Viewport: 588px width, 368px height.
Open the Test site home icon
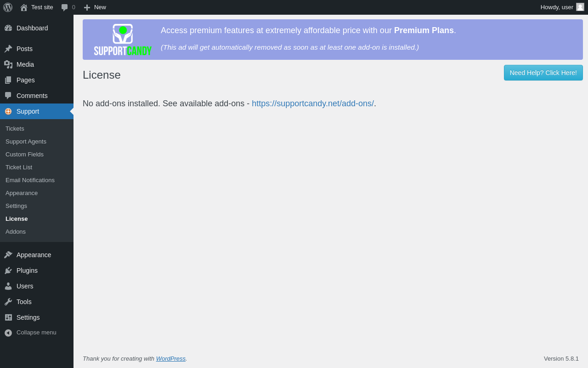[x=24, y=7]
